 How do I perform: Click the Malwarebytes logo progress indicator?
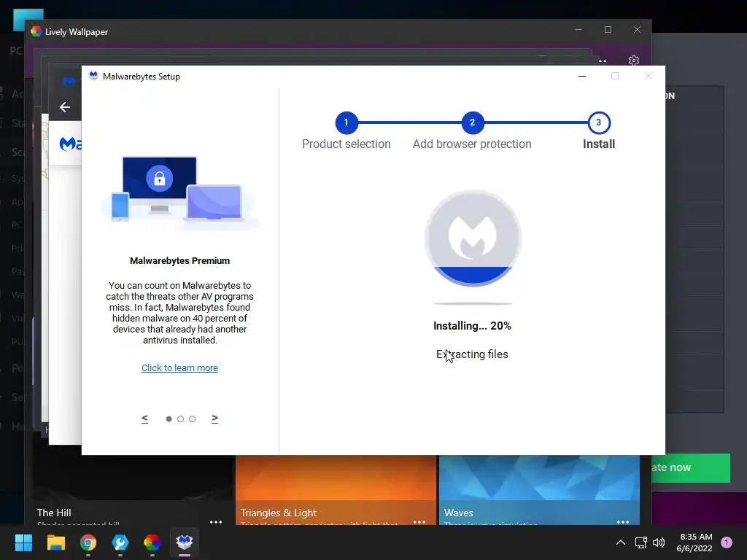(x=473, y=238)
